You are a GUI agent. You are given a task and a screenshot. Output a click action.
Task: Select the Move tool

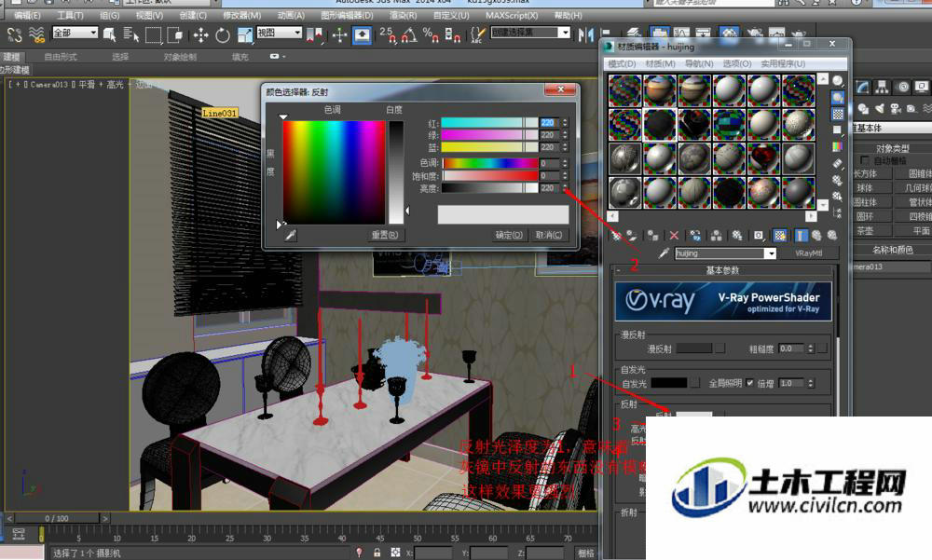point(201,35)
